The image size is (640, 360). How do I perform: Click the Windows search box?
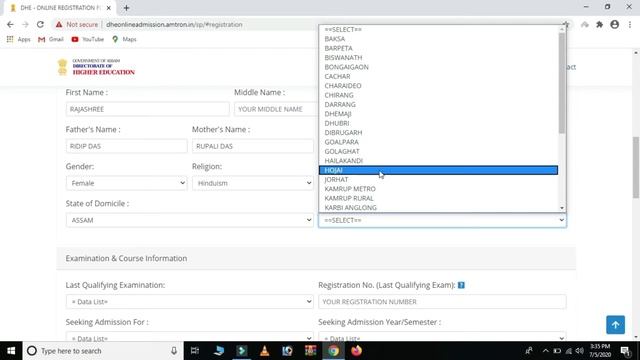point(102,351)
